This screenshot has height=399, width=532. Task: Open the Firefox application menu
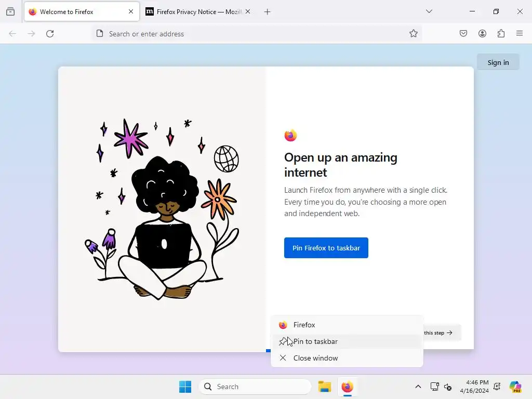pyautogui.click(x=520, y=33)
